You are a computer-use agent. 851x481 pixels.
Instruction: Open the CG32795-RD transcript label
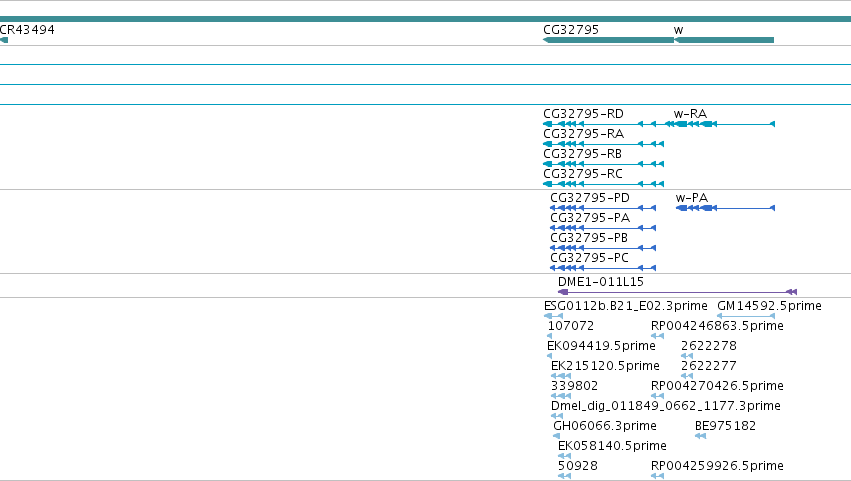tap(583, 114)
